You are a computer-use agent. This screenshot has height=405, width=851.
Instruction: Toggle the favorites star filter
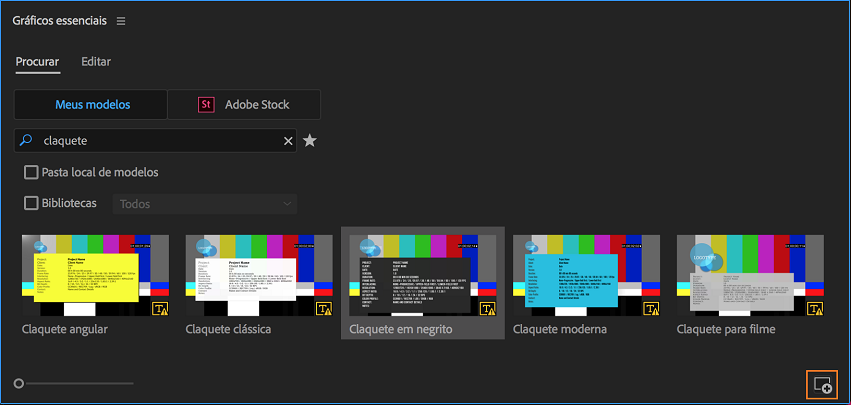(309, 141)
